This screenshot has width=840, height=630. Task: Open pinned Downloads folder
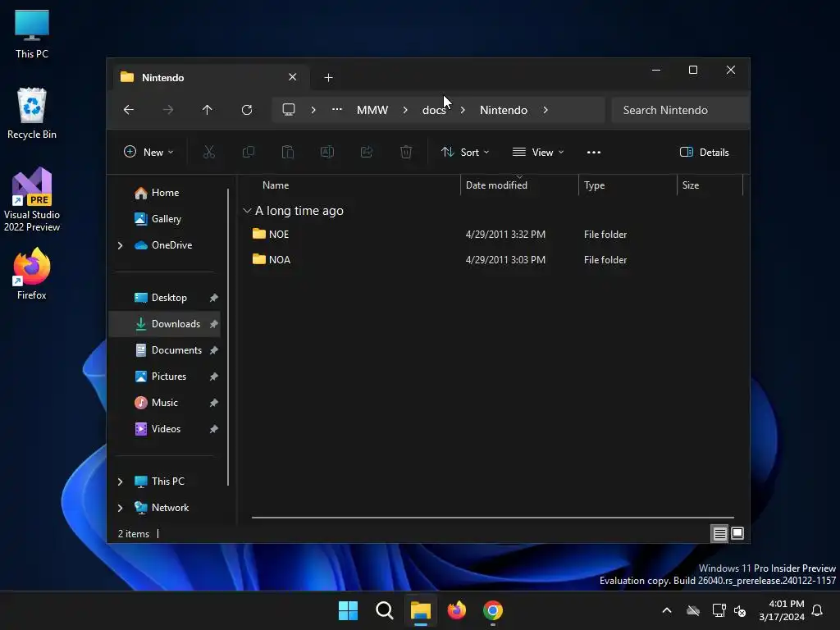(x=176, y=324)
